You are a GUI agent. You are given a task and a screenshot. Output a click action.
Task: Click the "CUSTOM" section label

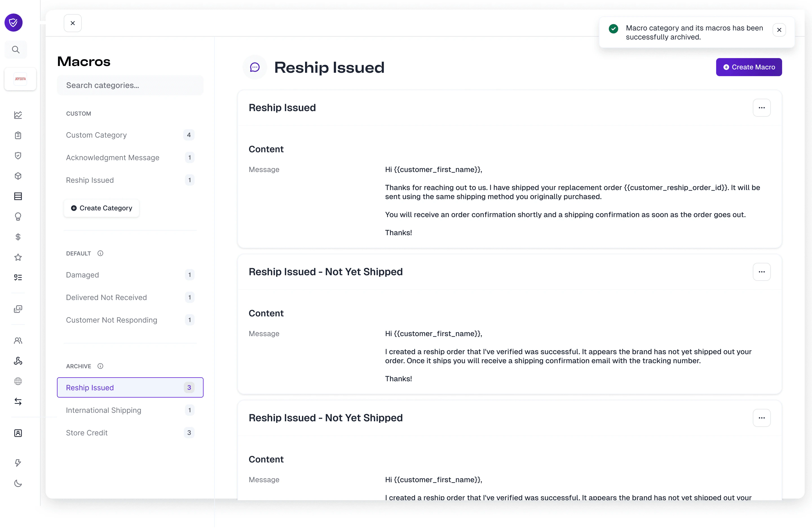[x=78, y=114]
